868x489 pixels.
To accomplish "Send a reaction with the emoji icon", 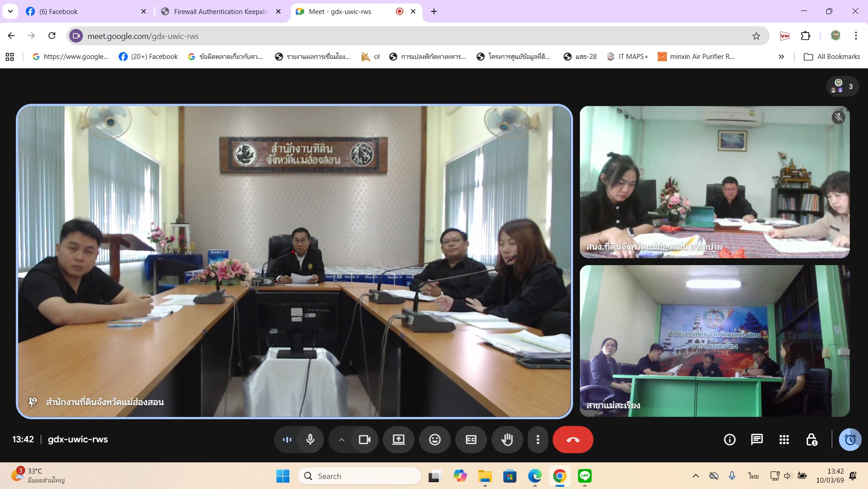I will [434, 440].
